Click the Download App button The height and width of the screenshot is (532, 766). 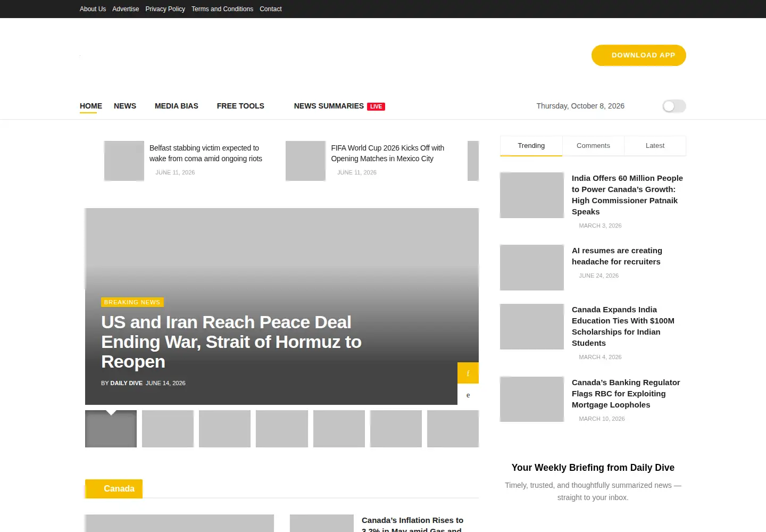click(639, 55)
